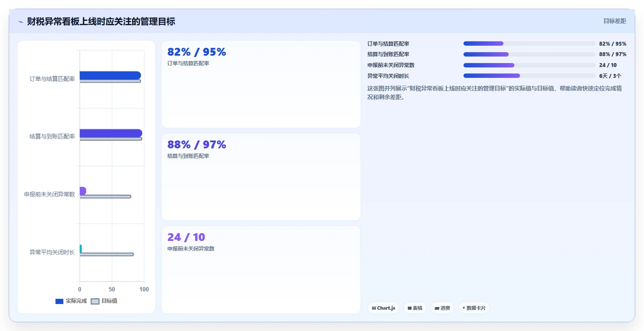This screenshot has height=331, width=644.
Task: Click the 异常平均关闭时长 progress bar
Action: point(529,76)
